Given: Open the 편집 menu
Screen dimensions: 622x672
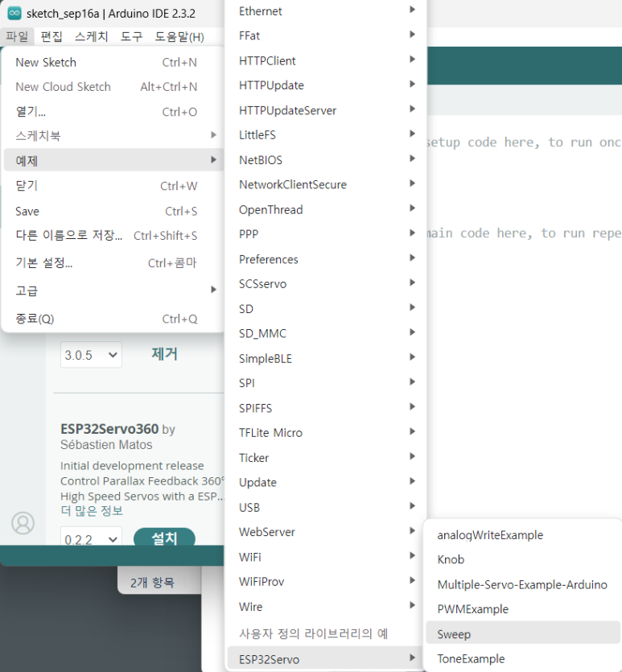Looking at the screenshot, I should 51,37.
